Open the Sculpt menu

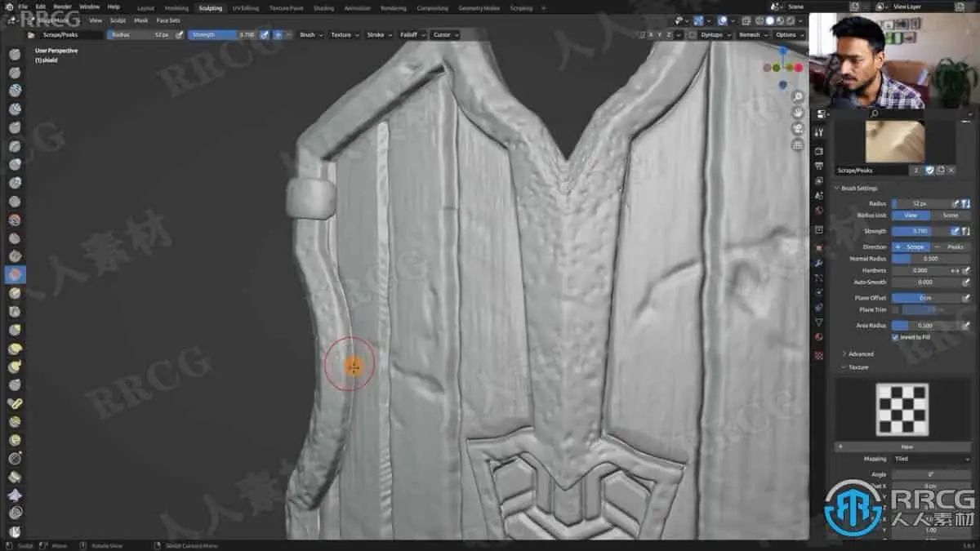coord(118,20)
